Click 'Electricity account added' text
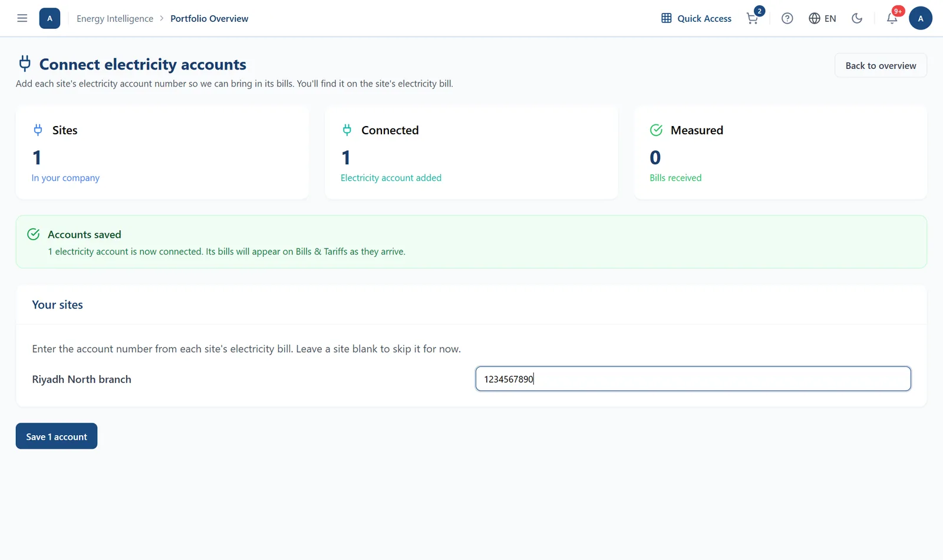Image resolution: width=943 pixels, height=560 pixels. click(x=391, y=178)
